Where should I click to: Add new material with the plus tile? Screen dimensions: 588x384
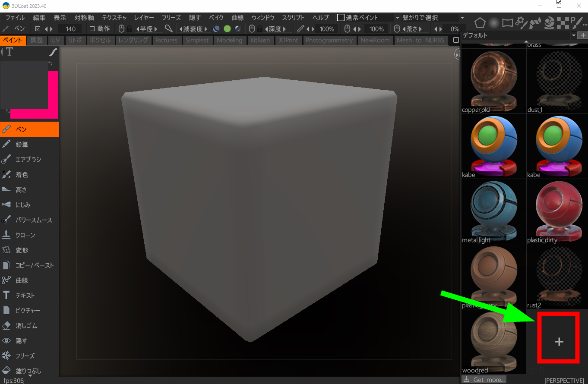coord(559,342)
